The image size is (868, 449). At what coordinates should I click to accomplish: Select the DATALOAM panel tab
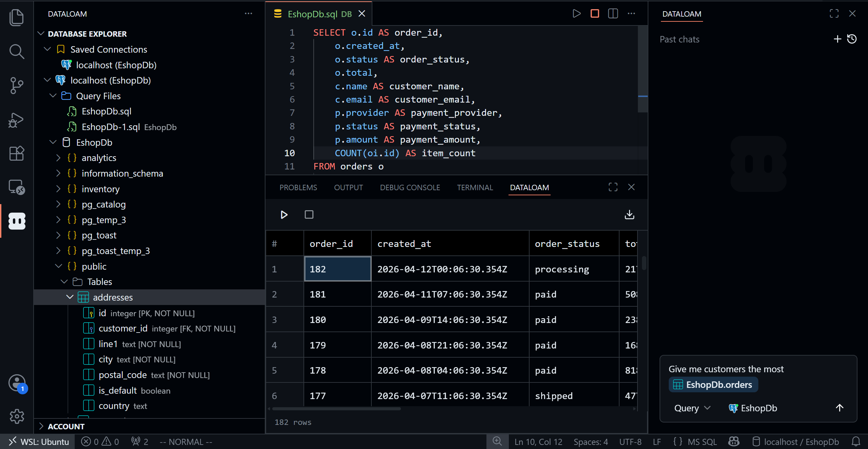(529, 187)
